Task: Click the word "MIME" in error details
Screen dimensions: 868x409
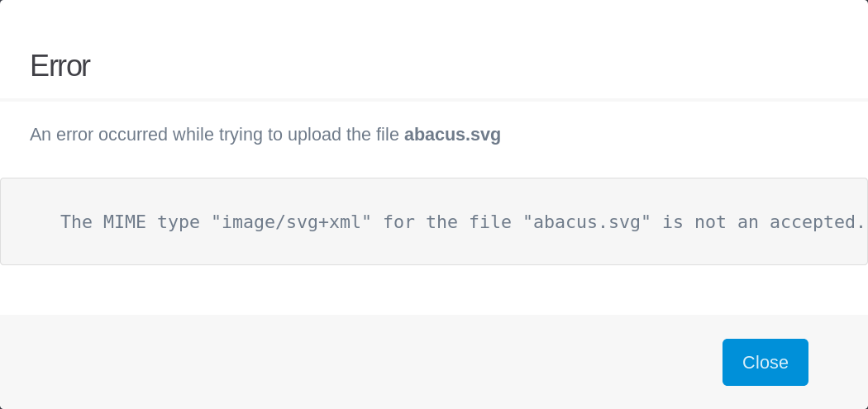Action: point(125,222)
